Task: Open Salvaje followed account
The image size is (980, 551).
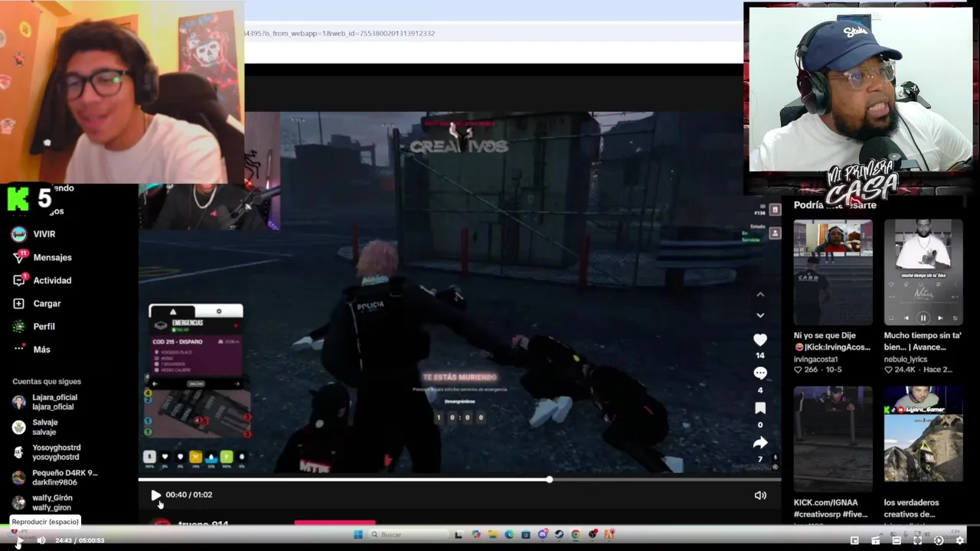Action: point(35,427)
